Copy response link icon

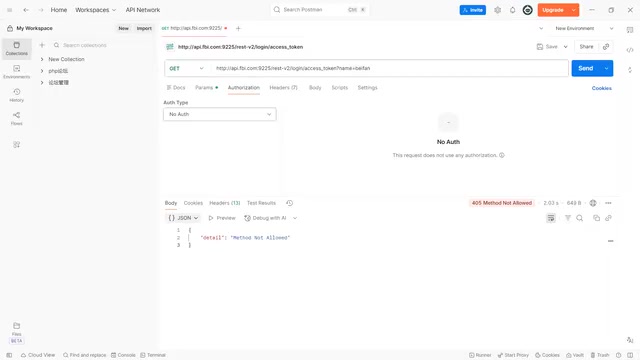pos(608,218)
